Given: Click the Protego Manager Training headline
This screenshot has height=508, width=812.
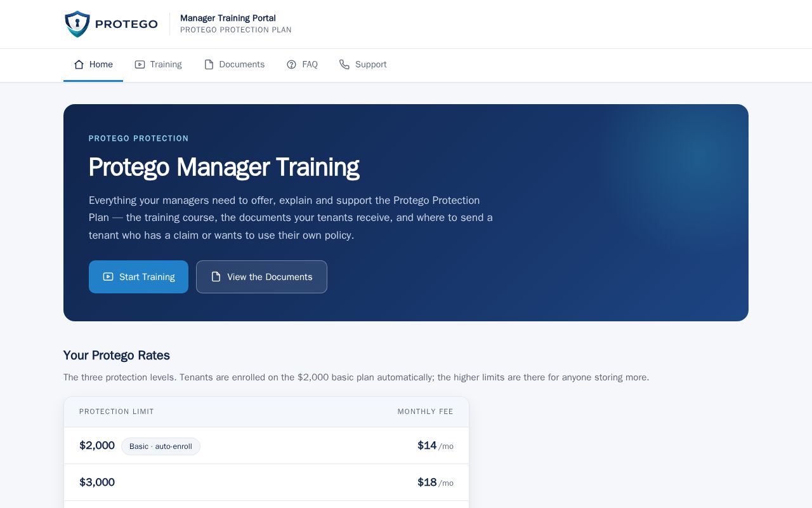Looking at the screenshot, I should tap(224, 167).
